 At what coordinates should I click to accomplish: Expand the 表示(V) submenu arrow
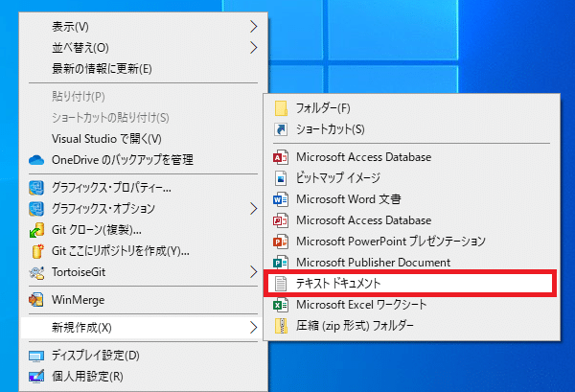[x=253, y=27]
